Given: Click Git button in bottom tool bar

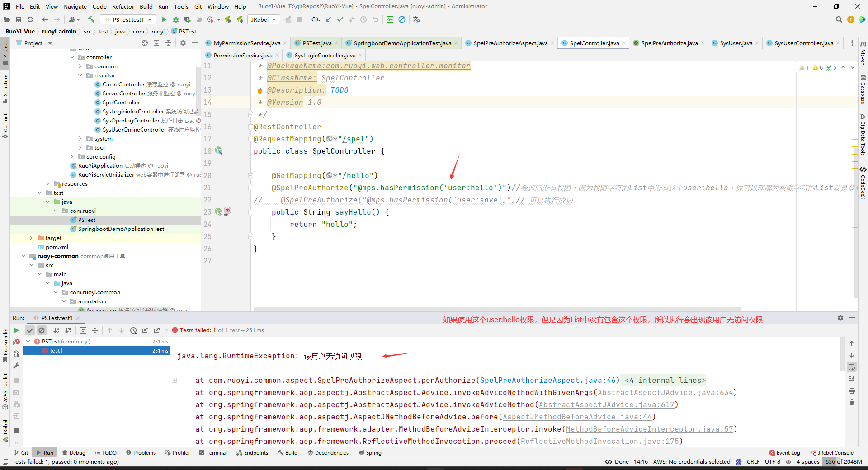Looking at the screenshot, I should pyautogui.click(x=21, y=452).
